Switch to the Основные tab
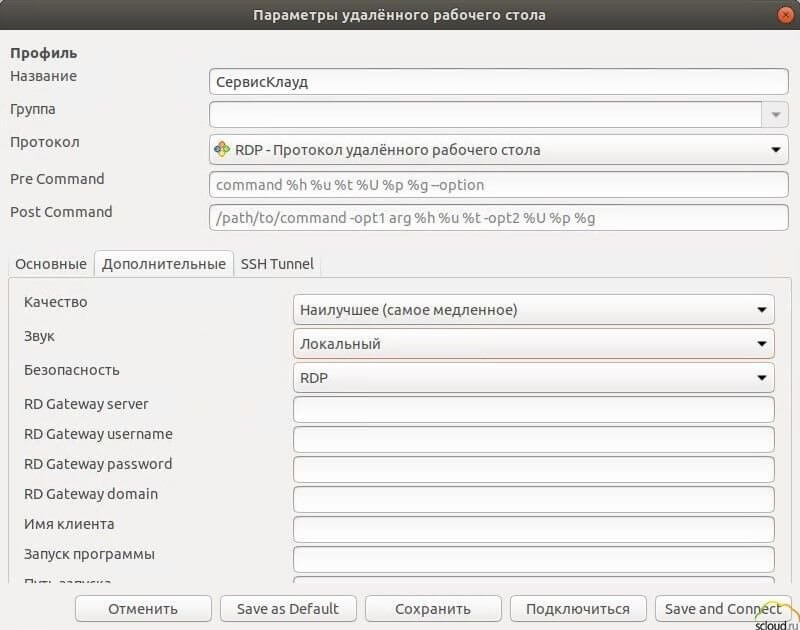 click(x=51, y=264)
